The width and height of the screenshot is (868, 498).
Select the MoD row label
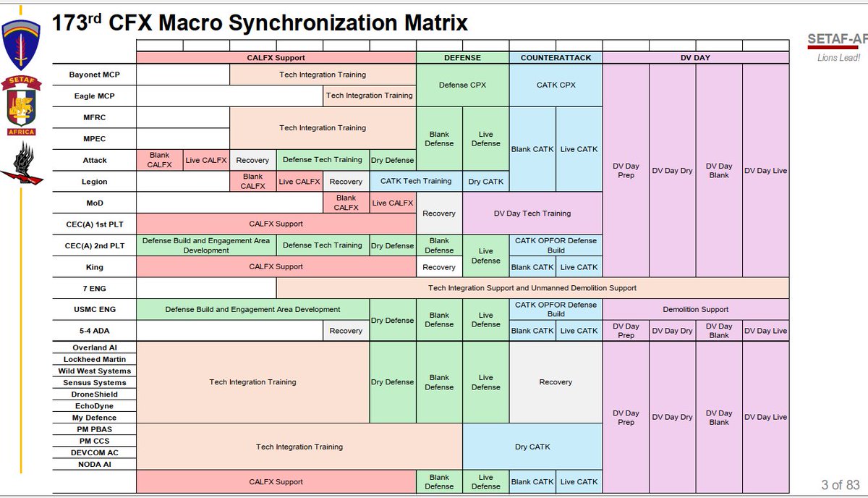click(94, 203)
